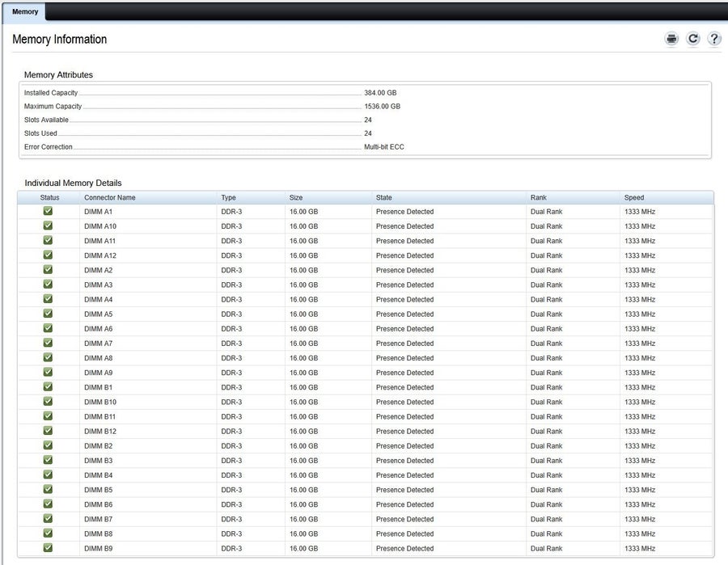Click Presence Detected state for DIMM B12
728x565 pixels.
point(405,432)
